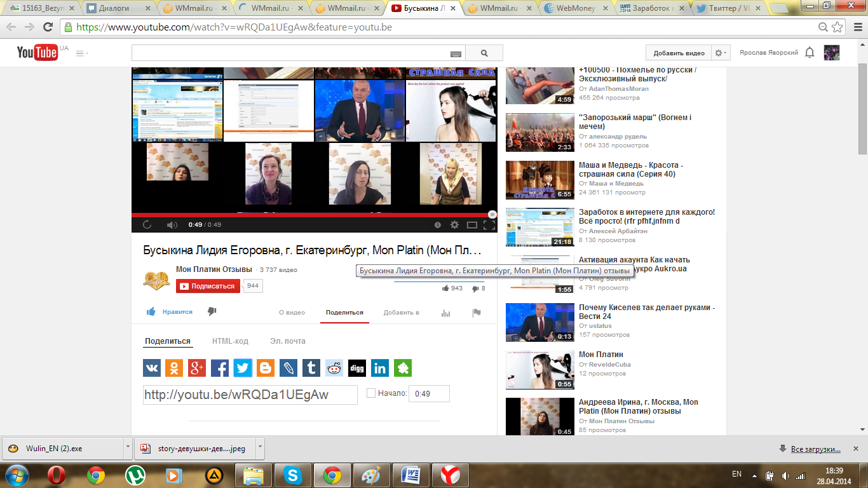Open the Запорозький марш video thumbnail

540,132
